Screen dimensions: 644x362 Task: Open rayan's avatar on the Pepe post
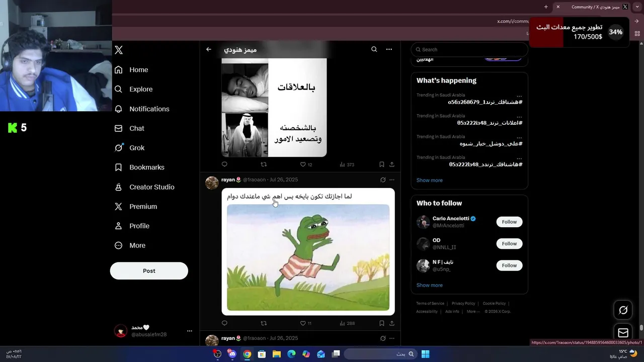coord(212,183)
